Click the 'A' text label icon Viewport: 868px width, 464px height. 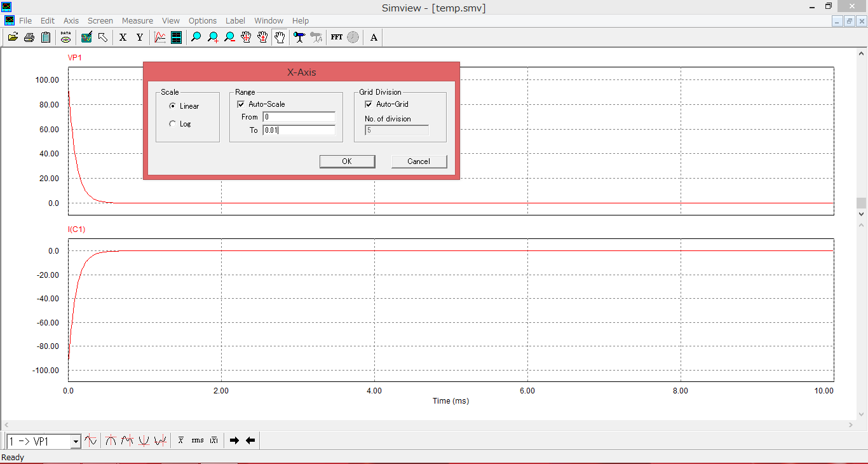[x=374, y=38]
